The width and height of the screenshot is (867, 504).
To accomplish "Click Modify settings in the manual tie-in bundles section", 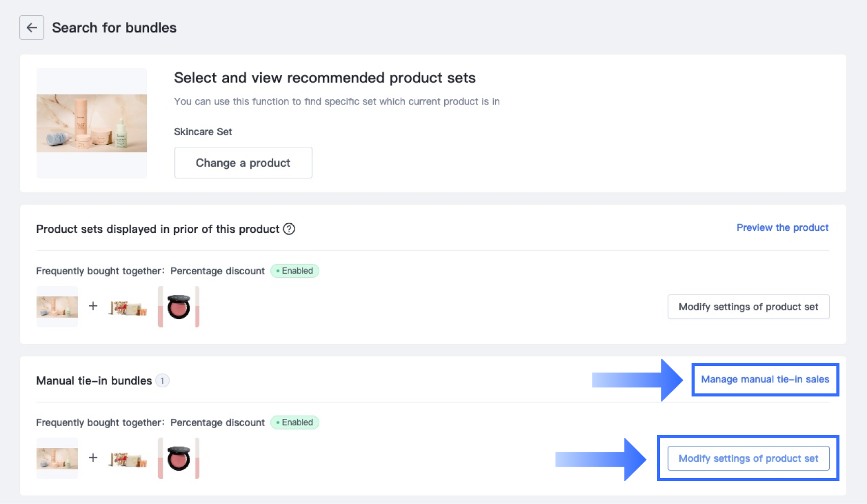I will [748, 459].
